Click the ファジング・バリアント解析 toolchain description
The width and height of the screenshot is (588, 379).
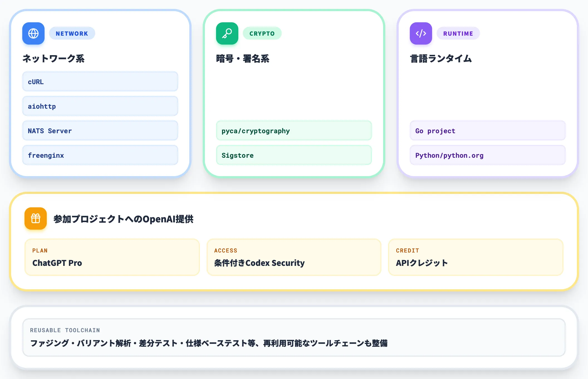click(209, 343)
